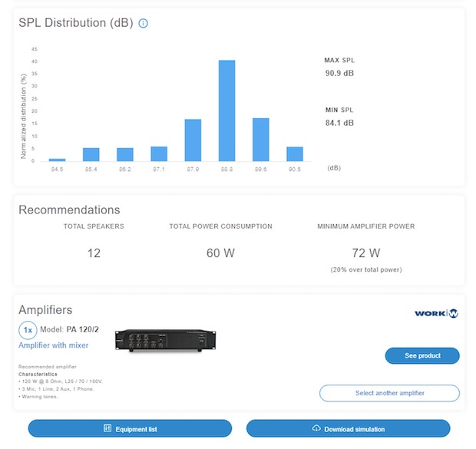Viewport: 476px width, 449px height.
Task: Select the chart bar at 87.9 dB
Action: (193, 140)
